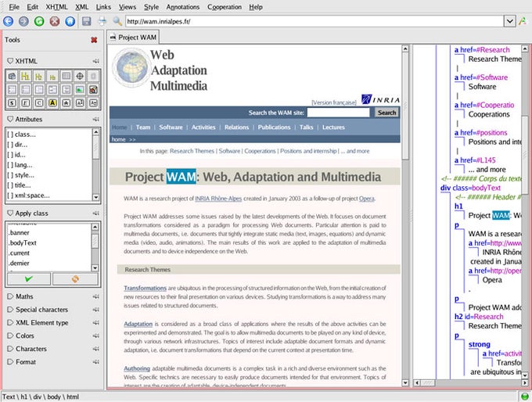Expand the Maths section
532x402 pixels.
10,296
